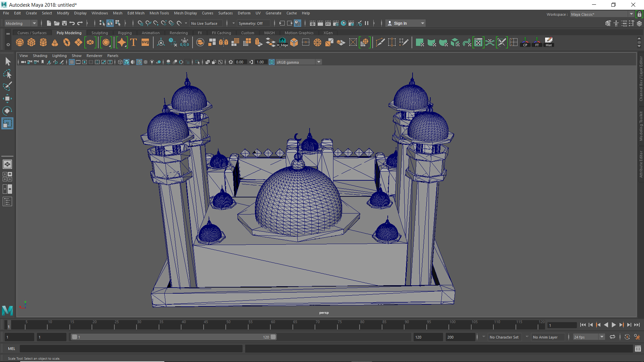Create a polygon cube from the shelf
The height and width of the screenshot is (362, 644).
point(31,42)
